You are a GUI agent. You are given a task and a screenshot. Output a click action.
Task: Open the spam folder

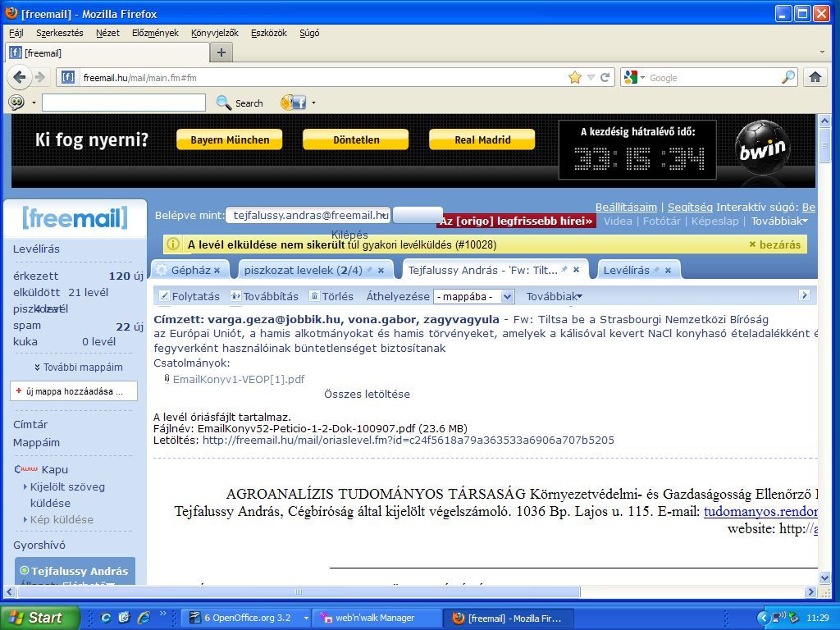tap(27, 326)
